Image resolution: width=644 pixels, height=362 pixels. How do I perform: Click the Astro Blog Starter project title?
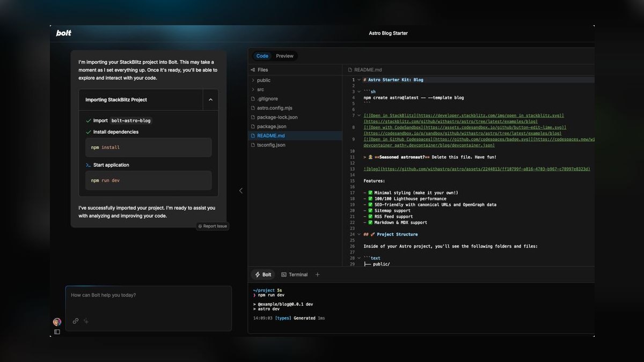pyautogui.click(x=389, y=33)
